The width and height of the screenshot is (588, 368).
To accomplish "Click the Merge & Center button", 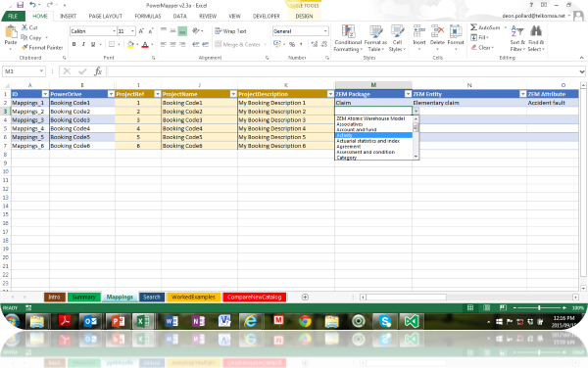I will coord(237,44).
